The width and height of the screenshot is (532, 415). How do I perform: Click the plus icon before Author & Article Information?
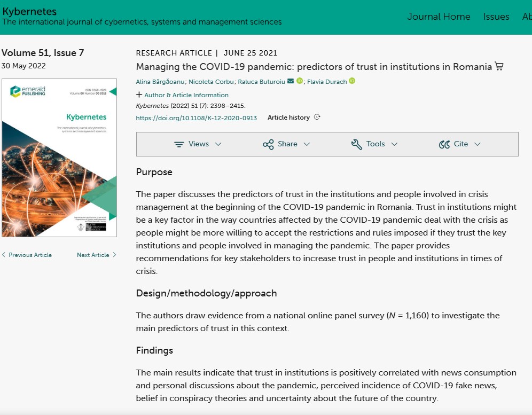click(x=139, y=95)
